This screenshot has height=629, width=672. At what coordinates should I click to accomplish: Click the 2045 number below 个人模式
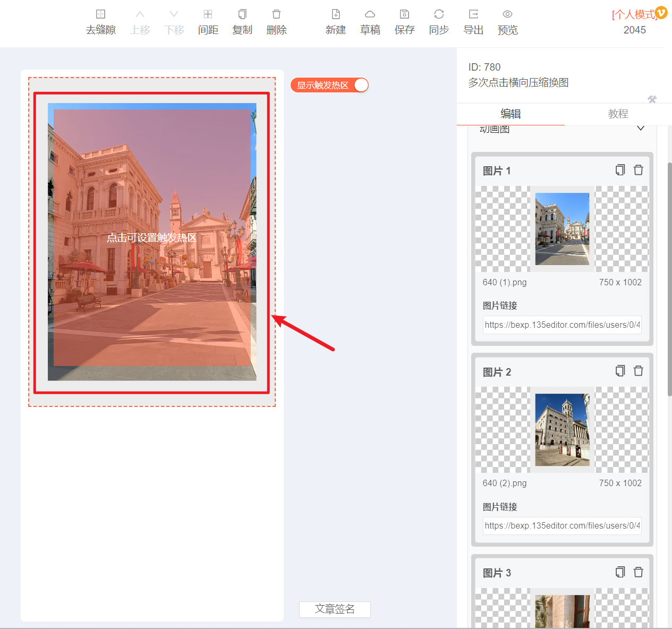(x=635, y=30)
